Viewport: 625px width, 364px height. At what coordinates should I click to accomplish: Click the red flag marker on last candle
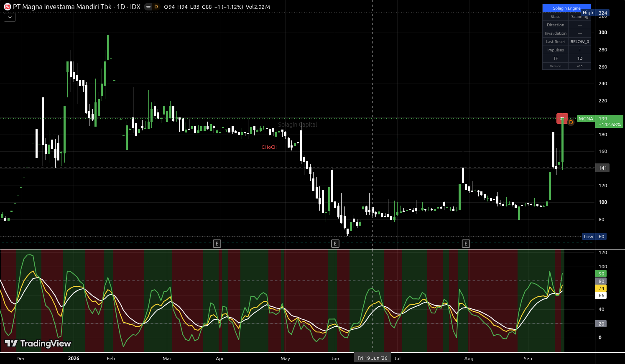coord(562,119)
